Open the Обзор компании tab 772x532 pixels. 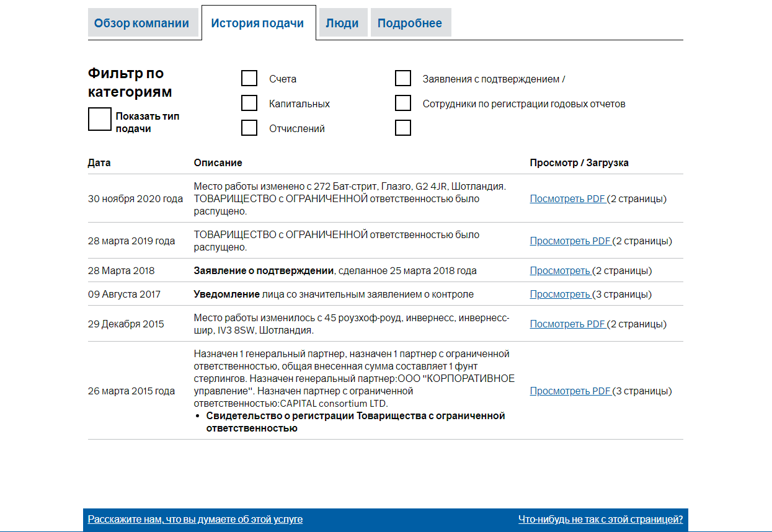coord(141,24)
